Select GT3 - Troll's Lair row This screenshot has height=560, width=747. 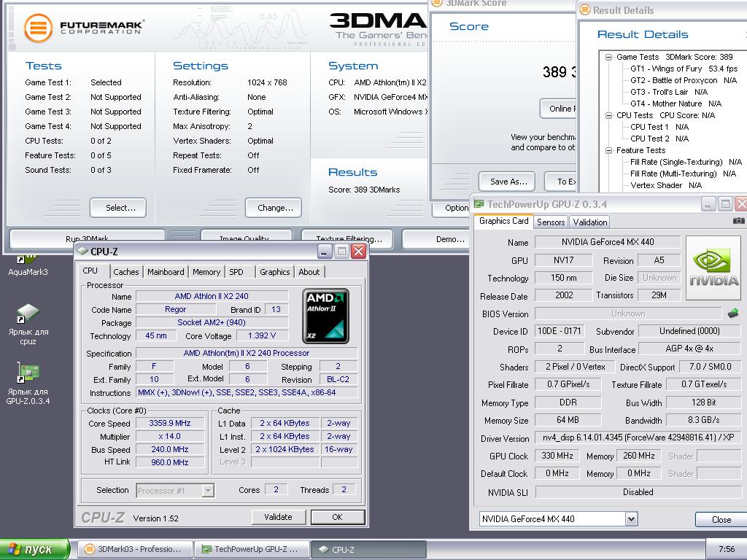click(x=669, y=92)
